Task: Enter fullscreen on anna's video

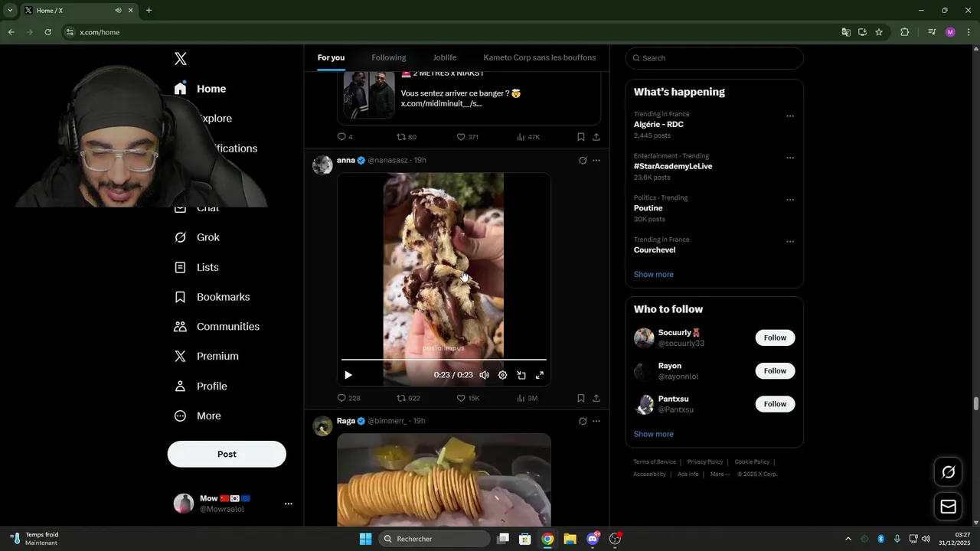Action: (x=540, y=375)
